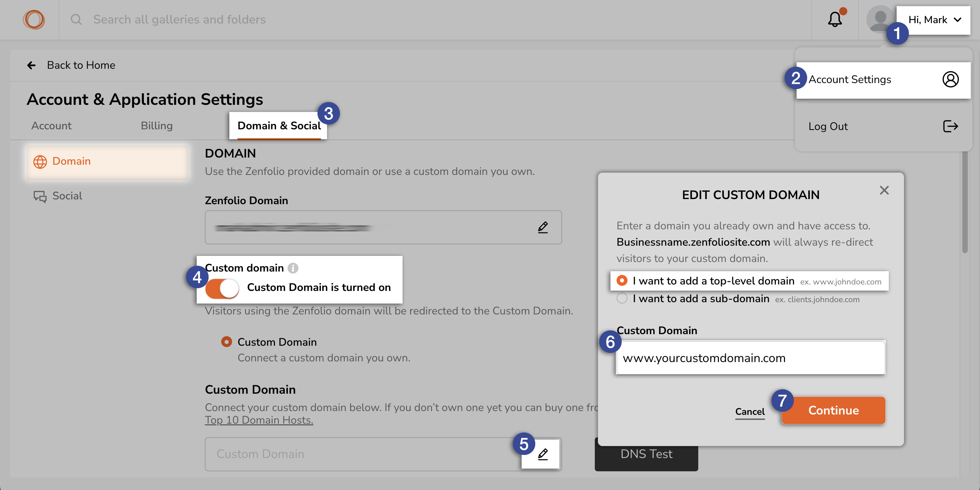Select top-level domain radio option
The image size is (980, 490).
pos(622,281)
